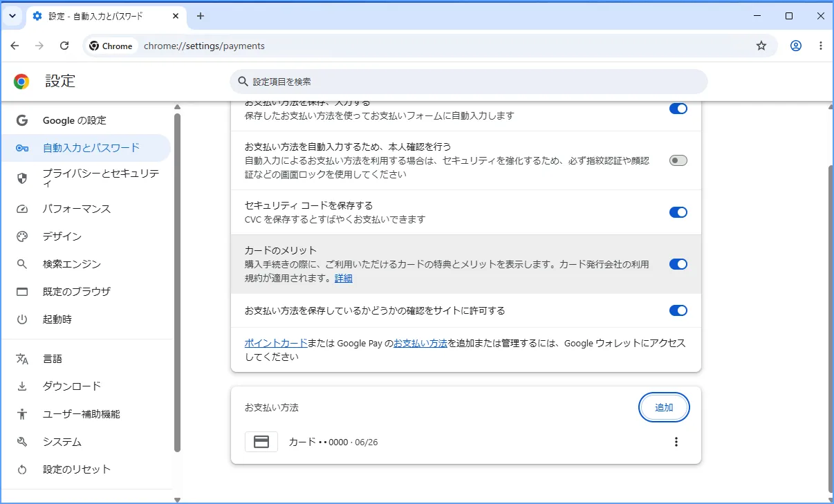The height and width of the screenshot is (504, 834).
Task: Click 追加 to add payment method
Action: click(x=664, y=407)
